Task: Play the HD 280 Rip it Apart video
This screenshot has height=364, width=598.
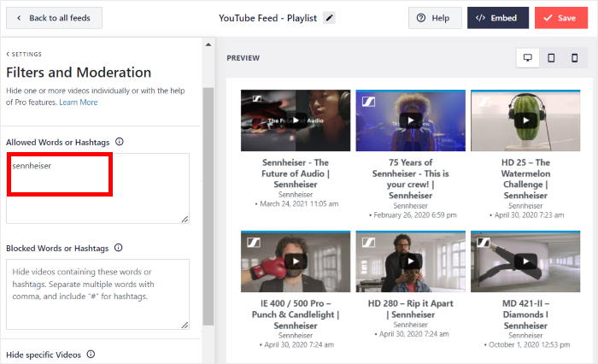Action: click(410, 261)
